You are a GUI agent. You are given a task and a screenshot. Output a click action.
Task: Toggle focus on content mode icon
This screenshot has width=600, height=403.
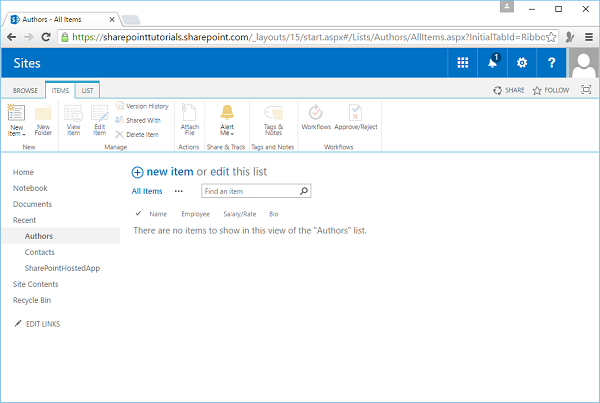coord(586,90)
